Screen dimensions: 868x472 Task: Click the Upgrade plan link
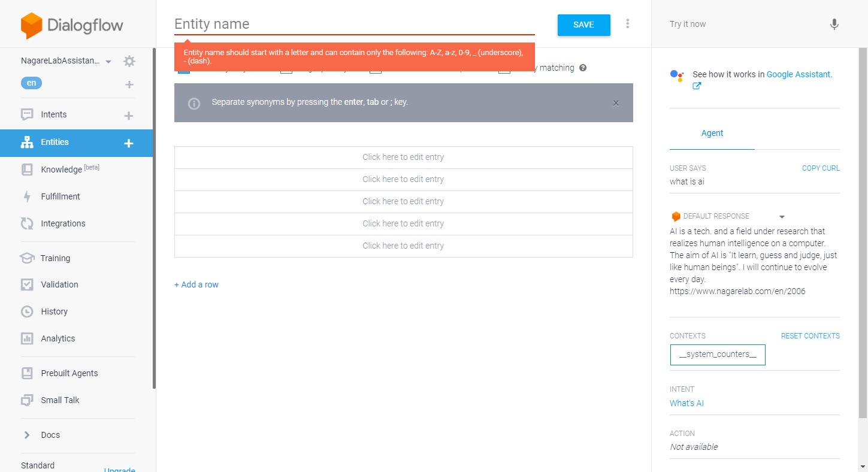(119, 469)
